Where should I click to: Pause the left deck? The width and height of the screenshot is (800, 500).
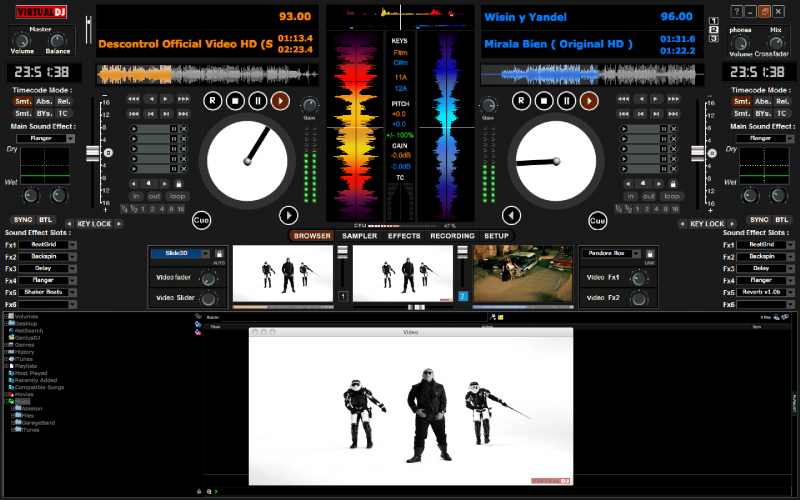pyautogui.click(x=258, y=101)
